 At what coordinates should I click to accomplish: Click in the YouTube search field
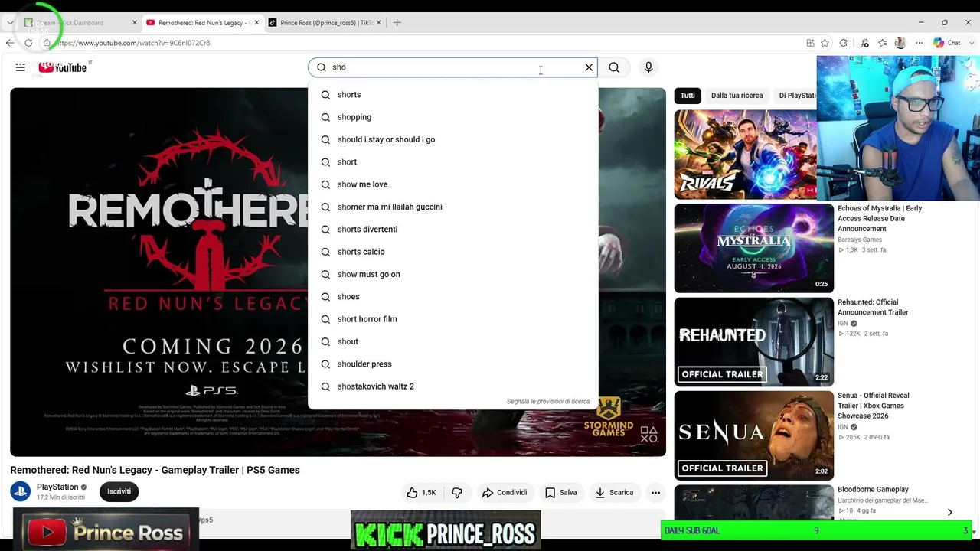click(x=452, y=67)
